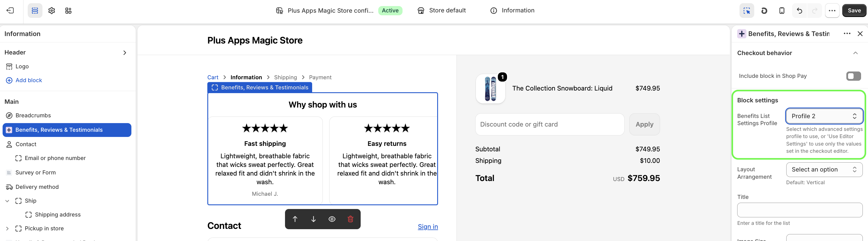Viewport: 868px width, 241px height.
Task: Click the Easy returns review card
Action: [x=383, y=160]
